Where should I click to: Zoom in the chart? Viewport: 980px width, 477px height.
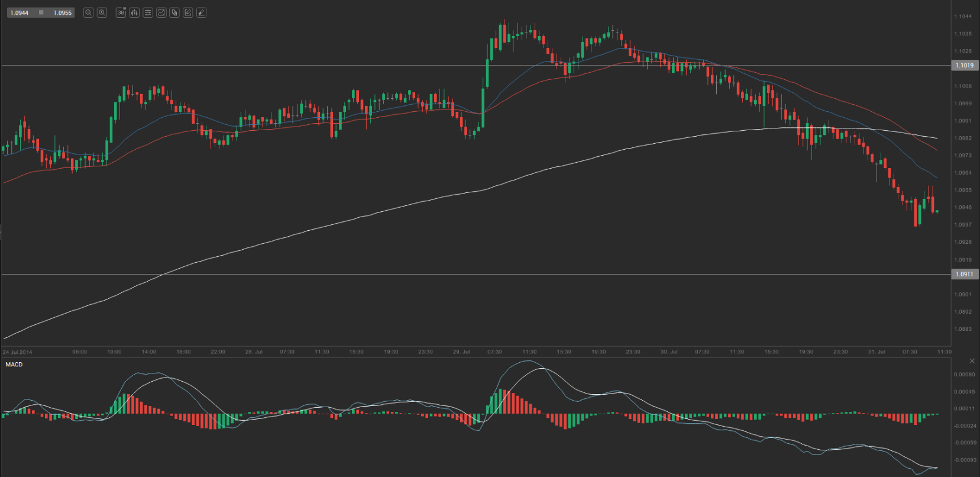click(102, 12)
